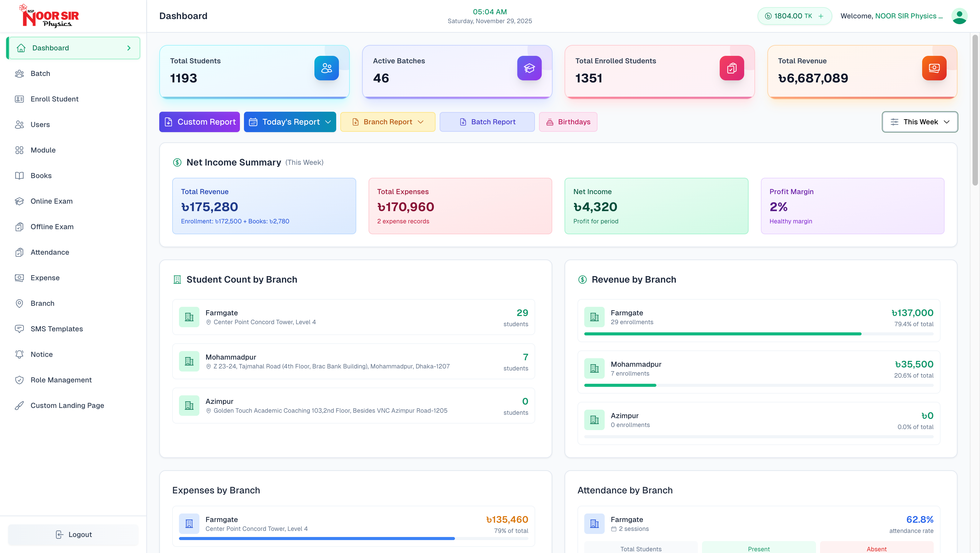Image resolution: width=980 pixels, height=553 pixels.
Task: Go to Online Exam sidebar item
Action: 51,201
